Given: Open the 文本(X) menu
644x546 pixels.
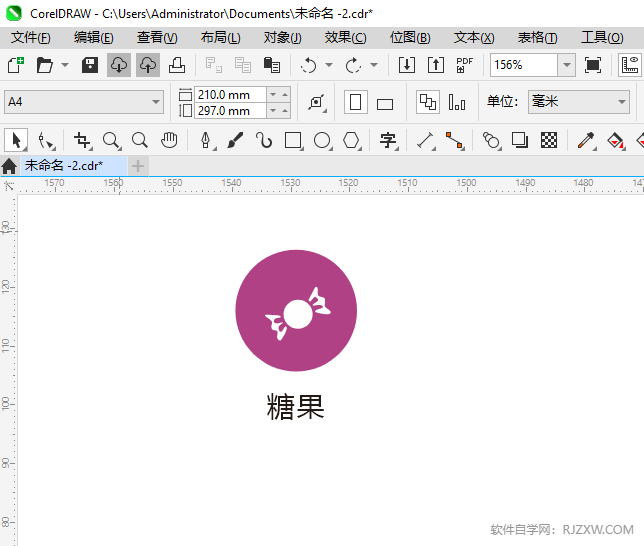Looking at the screenshot, I should pos(474,38).
